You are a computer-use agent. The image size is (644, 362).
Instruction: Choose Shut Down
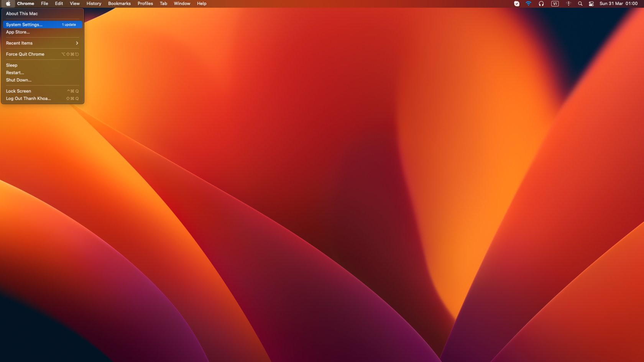click(x=18, y=80)
